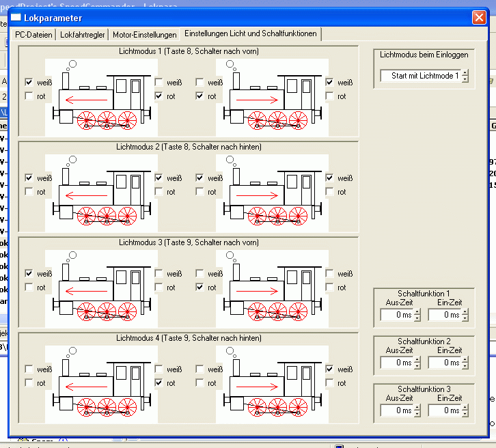Click Schaltfunktion 2 Ein-Zeit value field

(x=445, y=363)
